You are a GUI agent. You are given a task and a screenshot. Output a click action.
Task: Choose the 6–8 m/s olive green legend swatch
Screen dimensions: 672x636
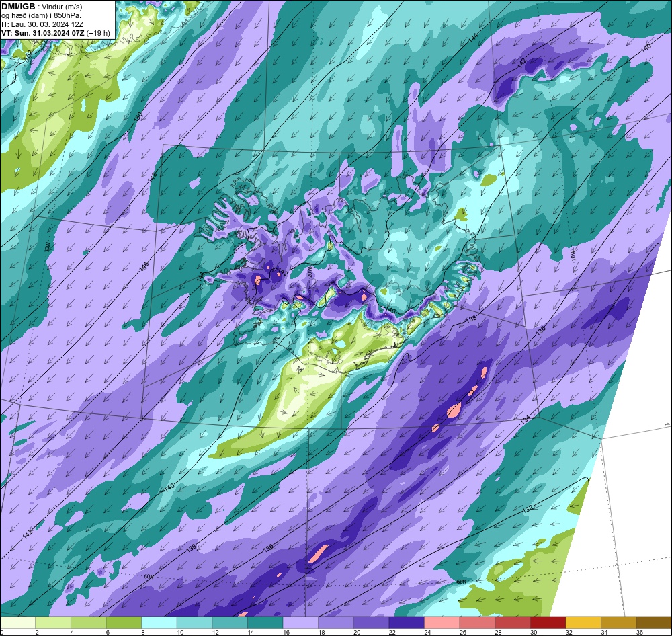(124, 623)
